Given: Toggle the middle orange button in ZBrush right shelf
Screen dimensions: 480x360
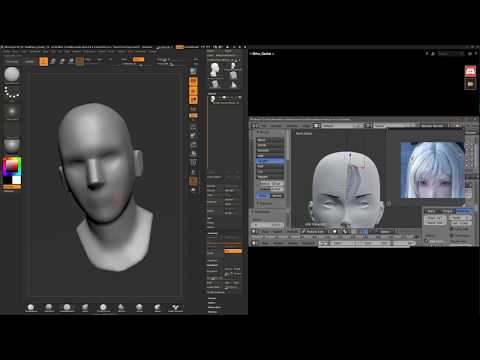Looking at the screenshot, I should [193, 91].
